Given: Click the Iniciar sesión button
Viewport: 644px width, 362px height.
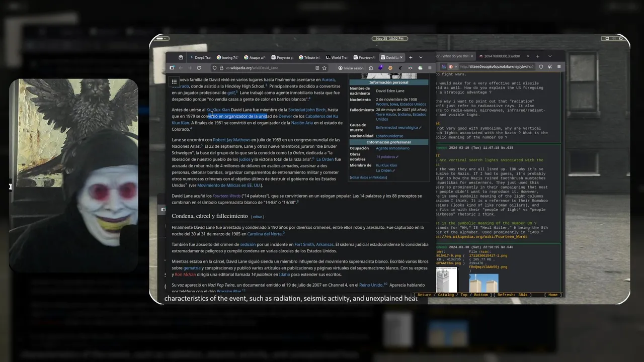Looking at the screenshot, I should click(x=351, y=68).
